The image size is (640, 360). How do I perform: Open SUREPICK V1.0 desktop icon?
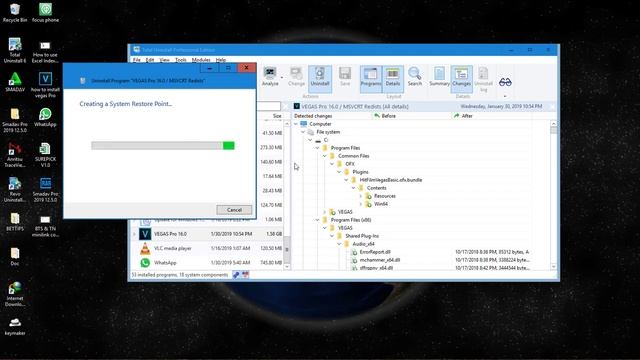tap(45, 155)
